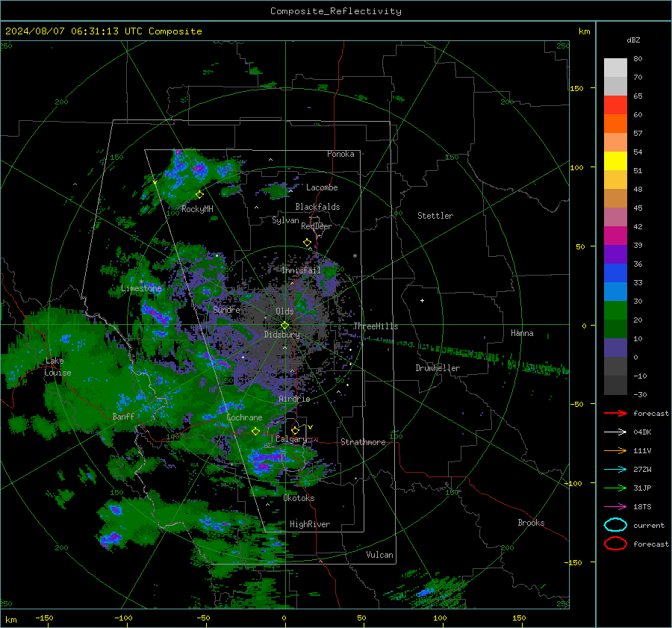Viewport: 672px width, 628px height.
Task: Click the RedDeer city label
Action: [317, 226]
